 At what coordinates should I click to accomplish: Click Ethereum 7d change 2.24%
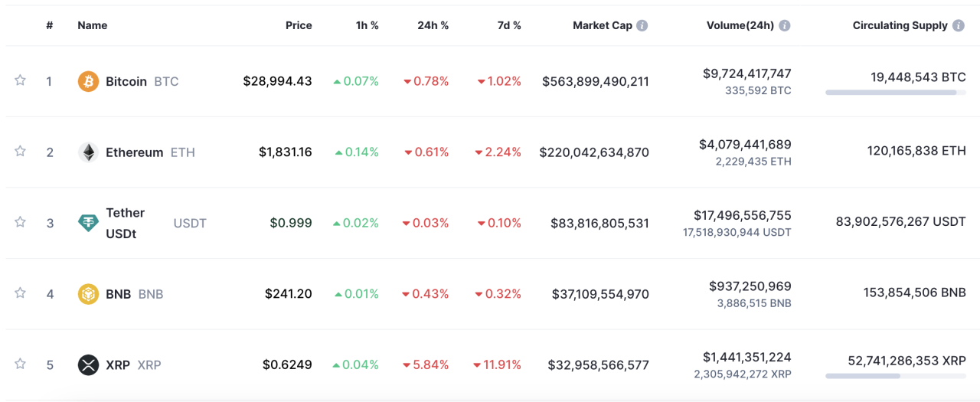click(498, 152)
